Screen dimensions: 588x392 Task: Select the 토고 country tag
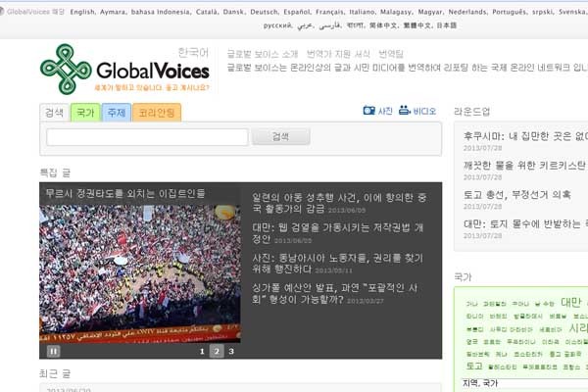474,367
